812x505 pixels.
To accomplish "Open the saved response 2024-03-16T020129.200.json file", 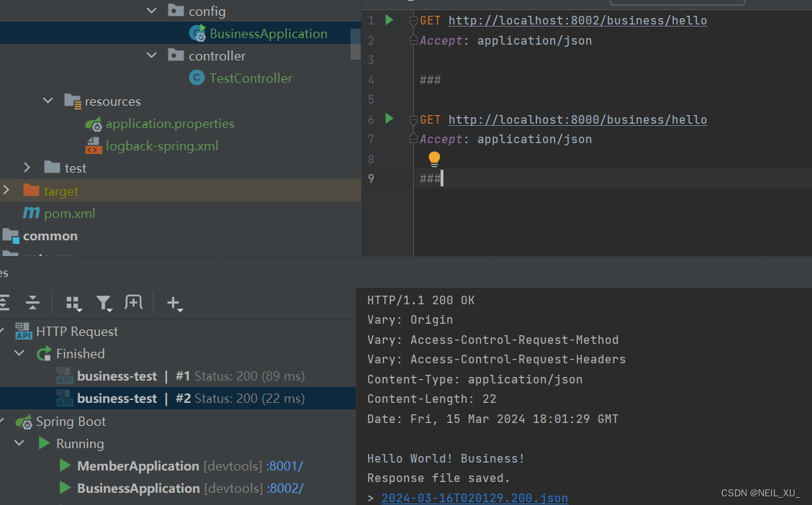I will 475,498.
